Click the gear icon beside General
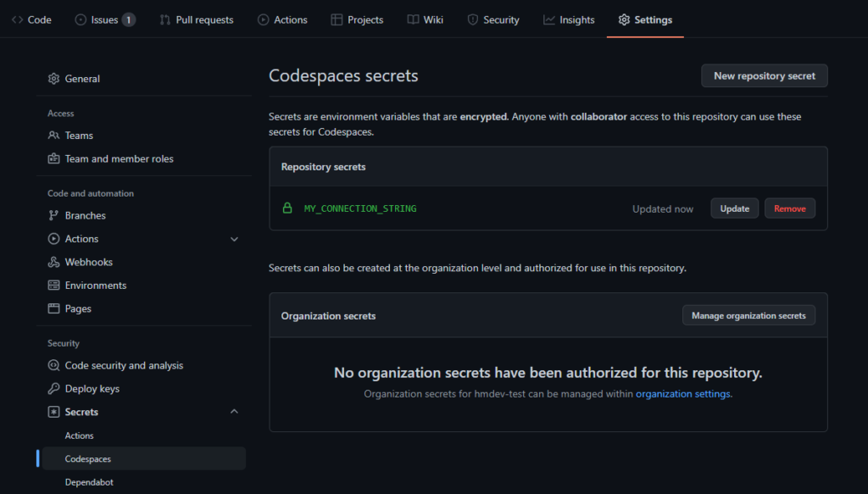Viewport: 868px width, 494px height. pyautogui.click(x=53, y=79)
